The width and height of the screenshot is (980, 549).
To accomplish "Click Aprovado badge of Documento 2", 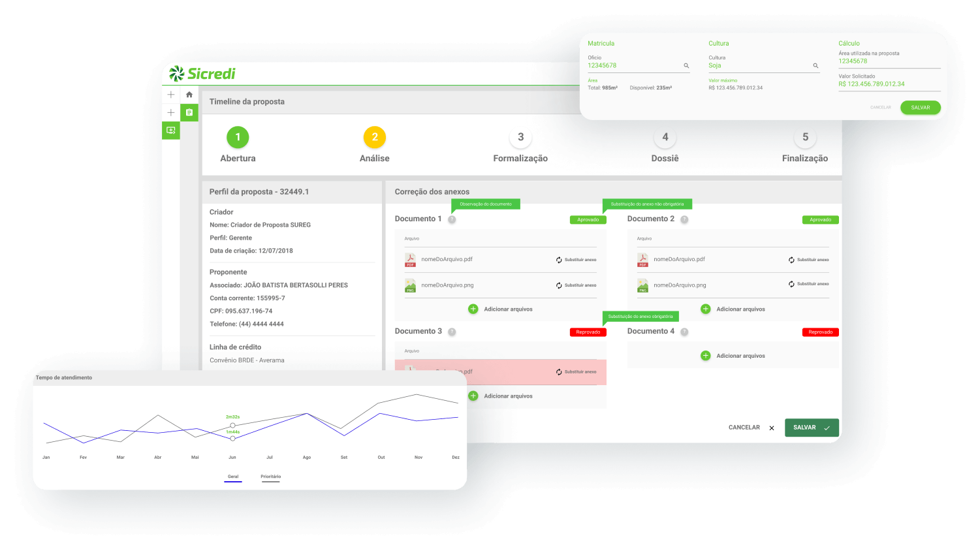I will pos(821,220).
